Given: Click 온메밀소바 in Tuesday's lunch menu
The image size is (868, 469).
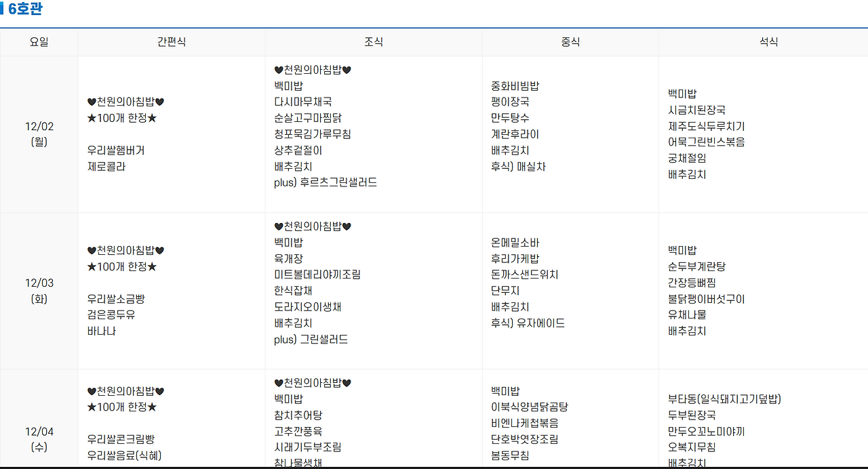Looking at the screenshot, I should (x=517, y=242).
